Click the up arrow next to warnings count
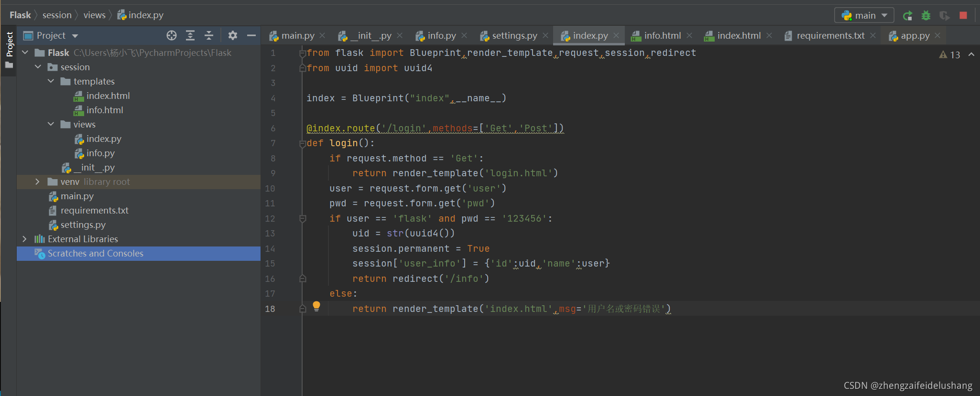The height and width of the screenshot is (396, 980). 971,54
